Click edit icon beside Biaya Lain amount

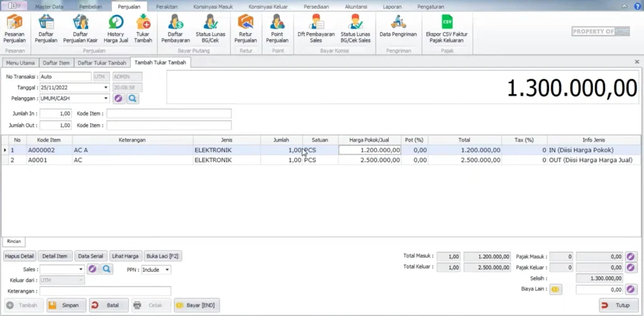point(631,290)
